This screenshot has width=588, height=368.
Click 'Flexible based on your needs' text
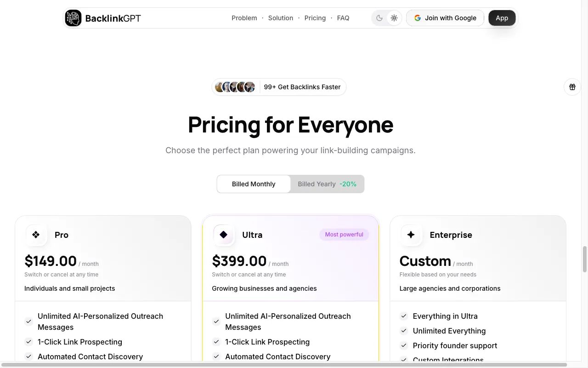(438, 275)
